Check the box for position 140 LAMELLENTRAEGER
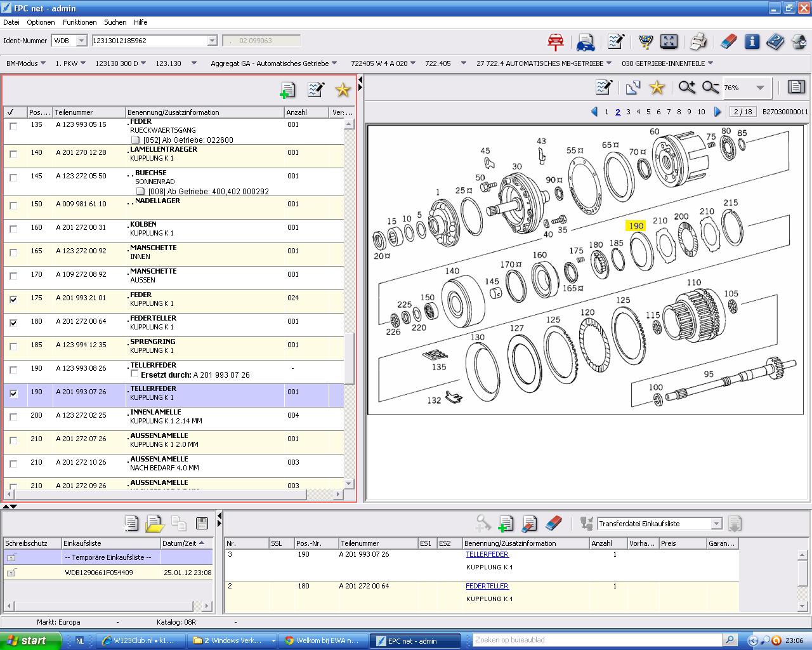 pyautogui.click(x=13, y=154)
